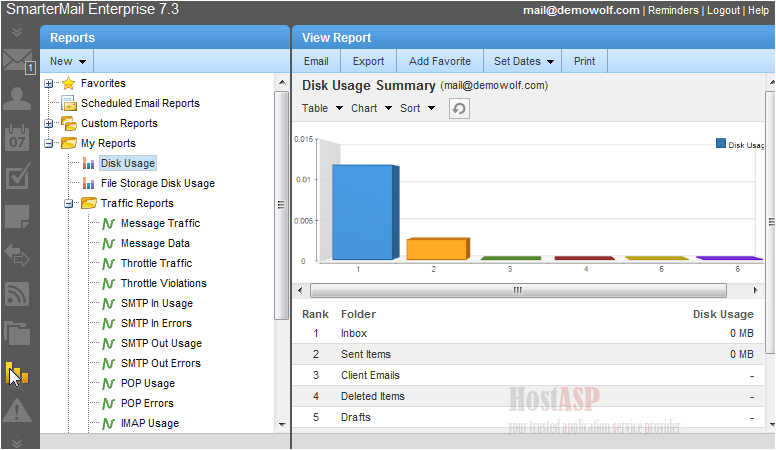Image resolution: width=776 pixels, height=450 pixels.
Task: Click the bottom double chevron in sidebar
Action: pyautogui.click(x=17, y=441)
